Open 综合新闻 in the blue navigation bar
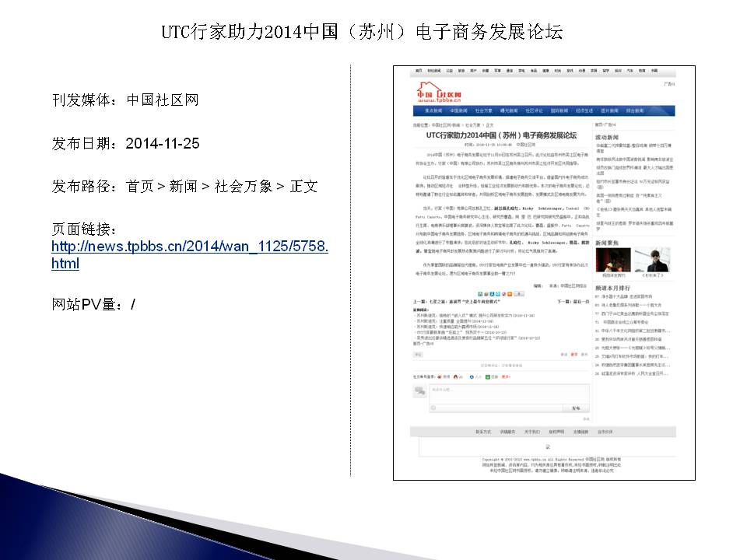Screen dimensions: 747x560 tap(635, 111)
